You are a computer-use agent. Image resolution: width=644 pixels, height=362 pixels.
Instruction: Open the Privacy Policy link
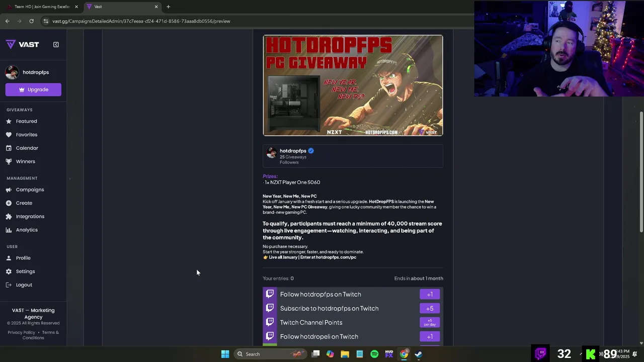click(22, 332)
